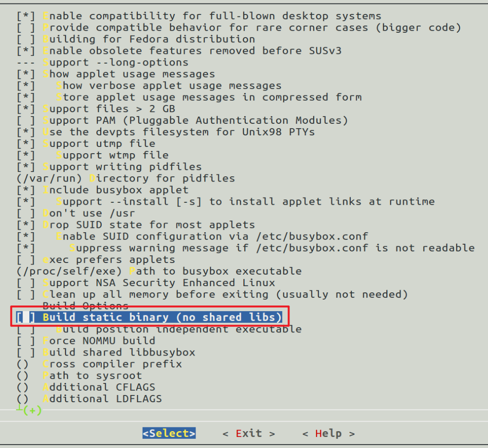Click the <Select> button

(x=169, y=433)
